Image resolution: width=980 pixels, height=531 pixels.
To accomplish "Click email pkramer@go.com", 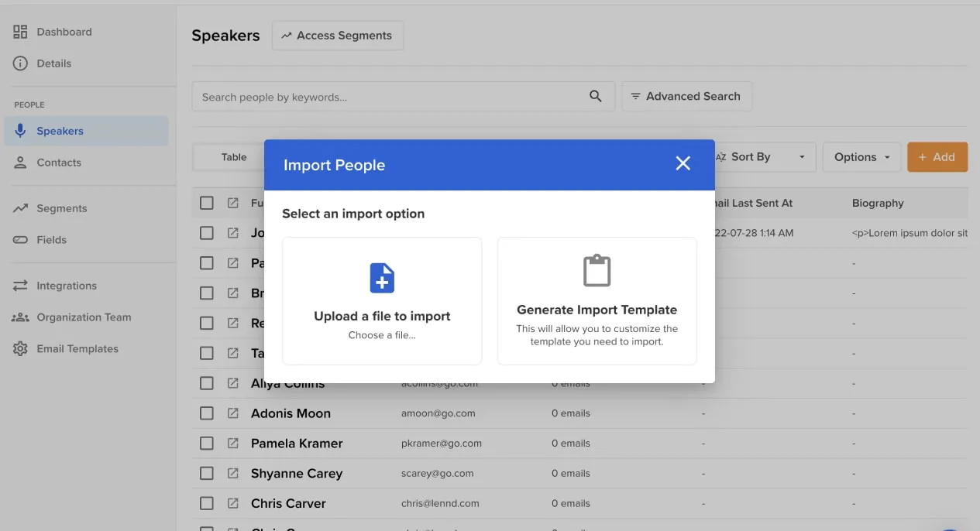I will (x=442, y=444).
